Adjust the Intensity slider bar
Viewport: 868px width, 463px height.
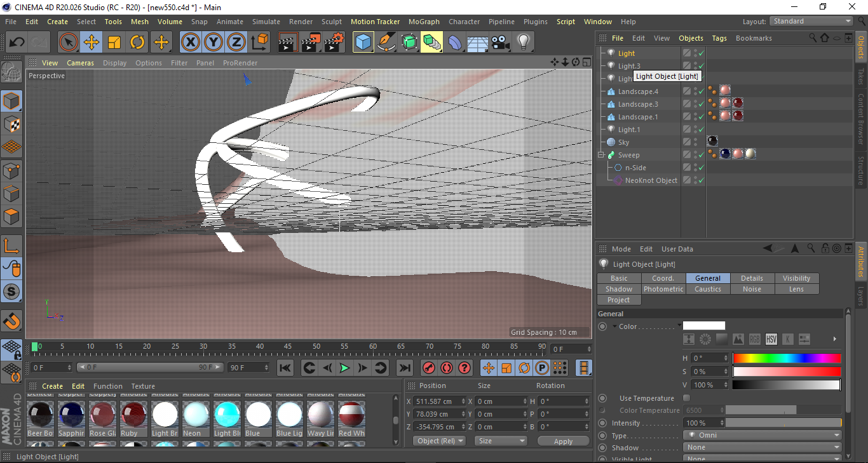[783, 423]
